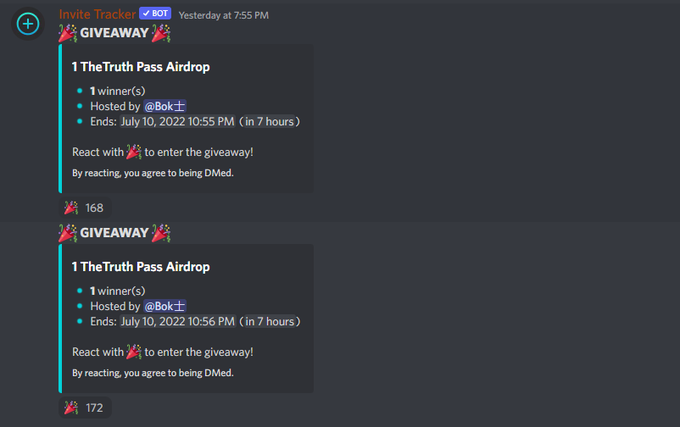The image size is (680, 427).
Task: Open the Invite Tracker username profile
Action: click(x=97, y=14)
